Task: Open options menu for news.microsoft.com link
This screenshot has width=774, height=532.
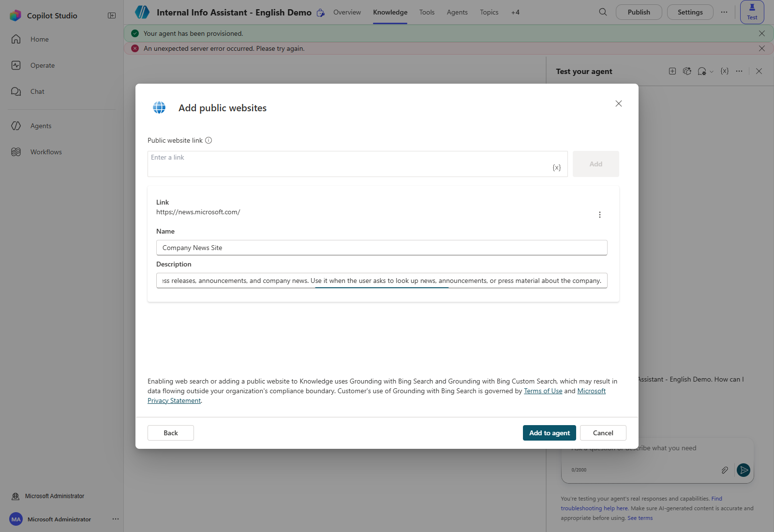Action: pyautogui.click(x=600, y=215)
